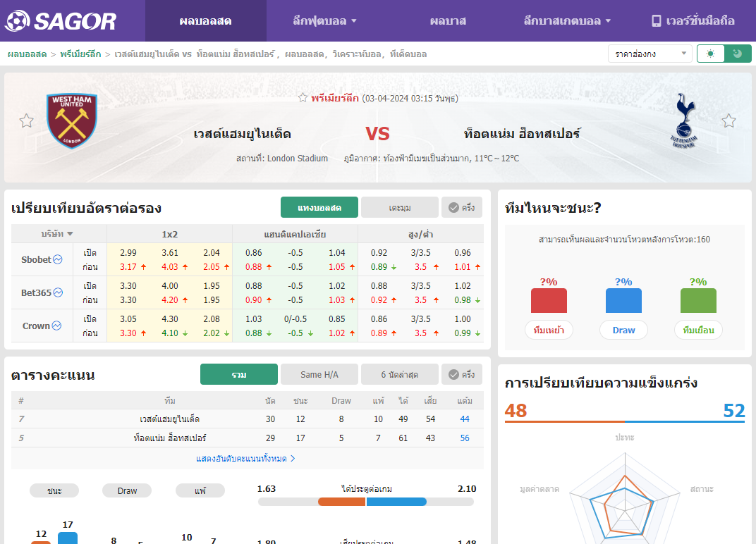Image resolution: width=756 pixels, height=544 pixels.
Task: Star the Premier League match title
Action: point(303,98)
